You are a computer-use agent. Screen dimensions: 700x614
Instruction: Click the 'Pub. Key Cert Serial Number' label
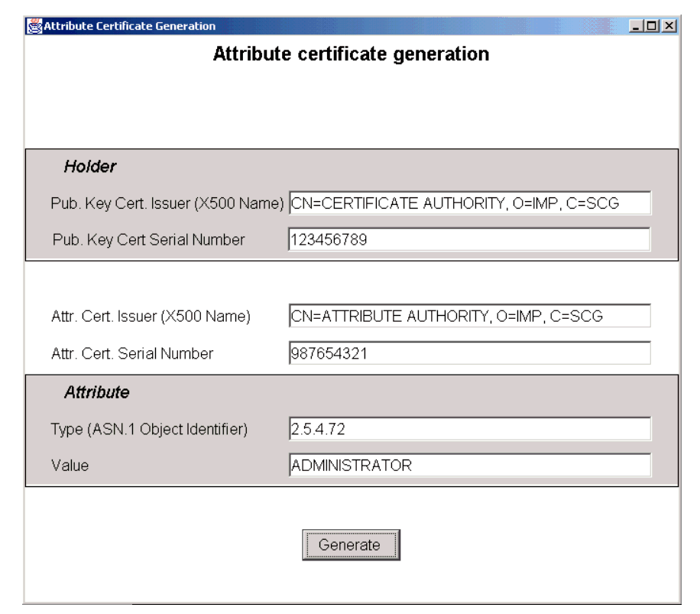(148, 240)
